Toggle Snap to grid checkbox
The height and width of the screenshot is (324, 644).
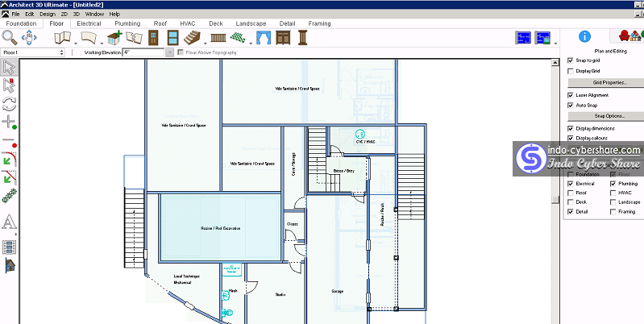coord(570,60)
